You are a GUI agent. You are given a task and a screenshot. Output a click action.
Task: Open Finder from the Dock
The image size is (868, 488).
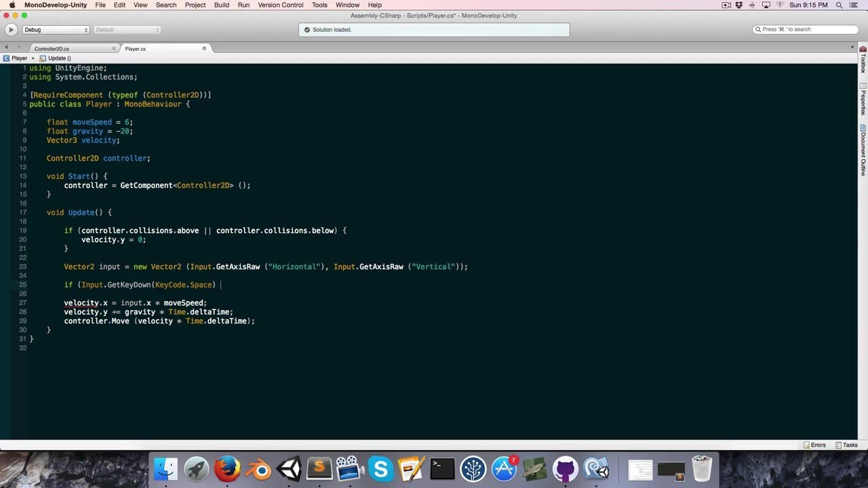tap(166, 469)
